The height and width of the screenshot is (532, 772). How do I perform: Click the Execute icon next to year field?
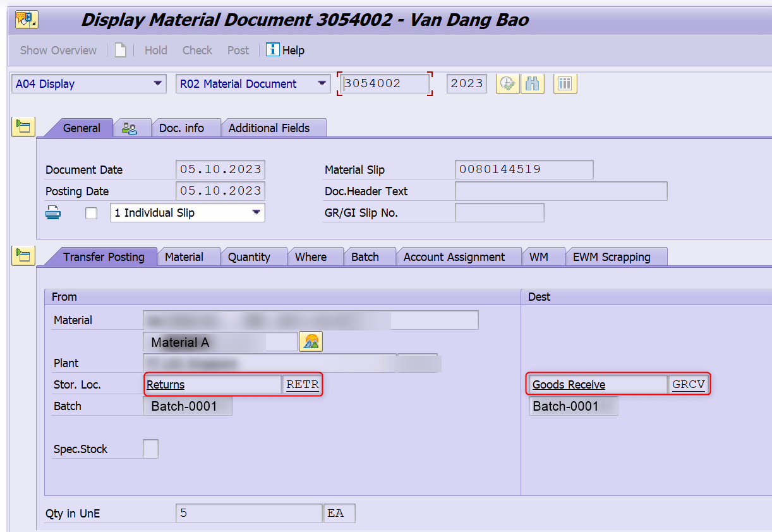(x=507, y=83)
